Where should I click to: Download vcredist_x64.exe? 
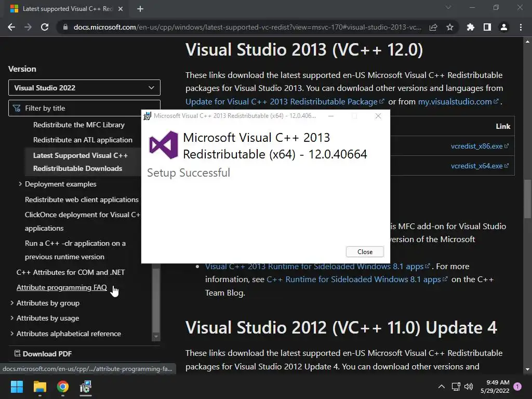tap(480, 166)
